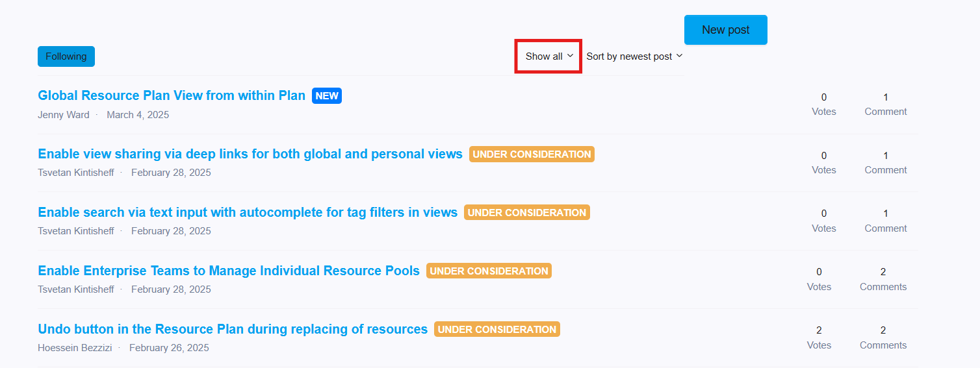Click Tsvetan Kintisheff on the tag filters search post
This screenshot has width=980, height=368.
click(x=76, y=231)
